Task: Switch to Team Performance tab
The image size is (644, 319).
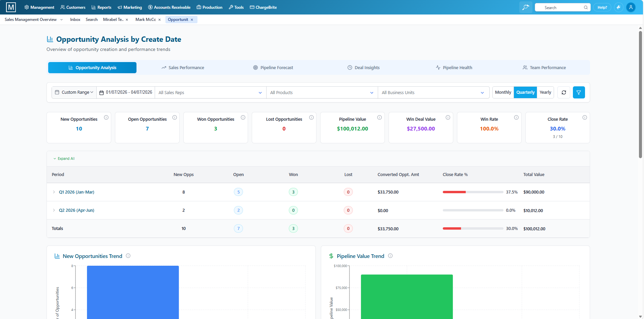Action: [x=544, y=67]
